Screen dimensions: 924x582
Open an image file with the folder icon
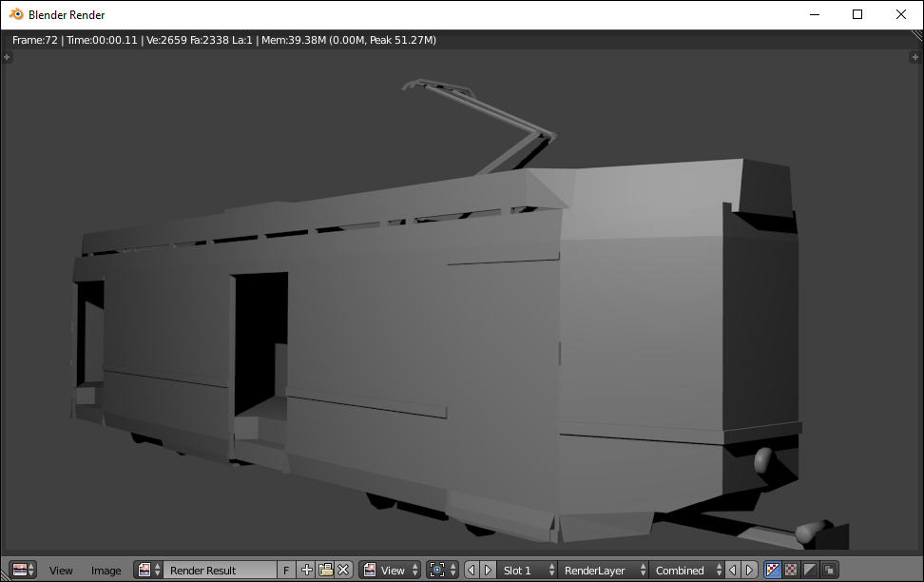click(325, 571)
